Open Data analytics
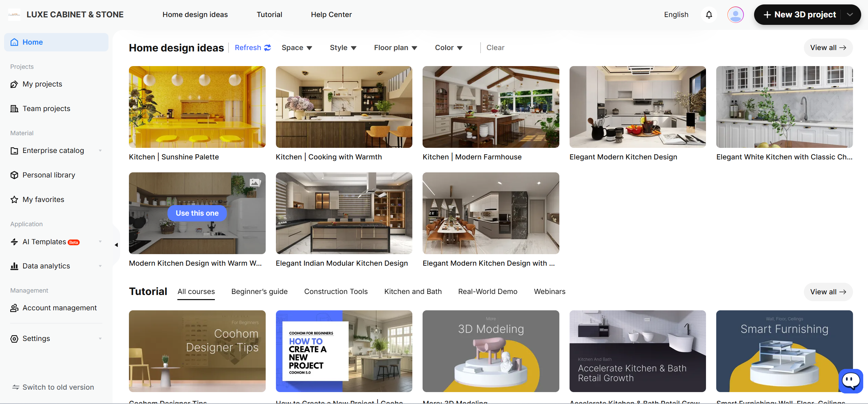Image resolution: width=868 pixels, height=404 pixels. pos(46,266)
